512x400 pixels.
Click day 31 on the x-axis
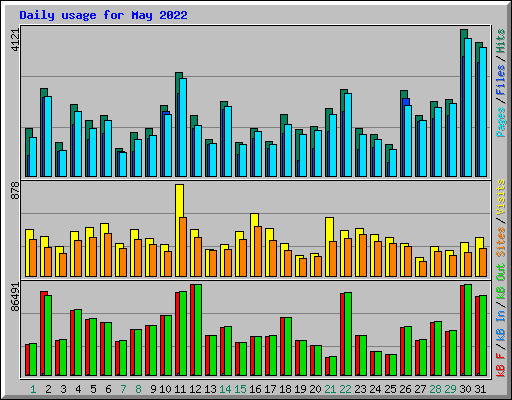[480, 389]
